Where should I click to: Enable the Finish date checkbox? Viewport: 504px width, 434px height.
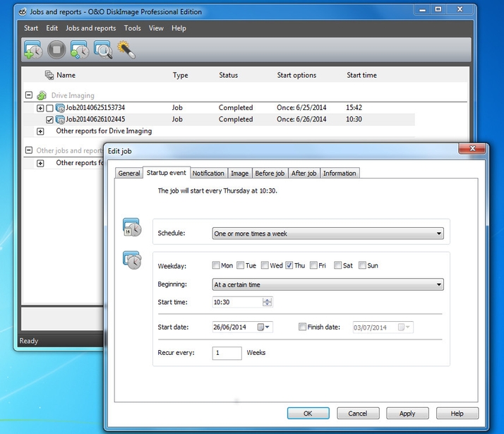(x=302, y=327)
